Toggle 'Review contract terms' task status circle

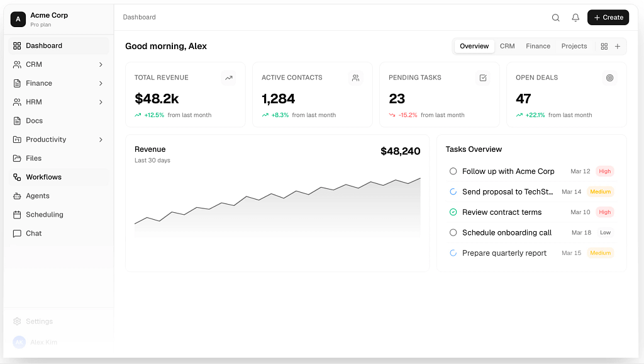pyautogui.click(x=453, y=212)
